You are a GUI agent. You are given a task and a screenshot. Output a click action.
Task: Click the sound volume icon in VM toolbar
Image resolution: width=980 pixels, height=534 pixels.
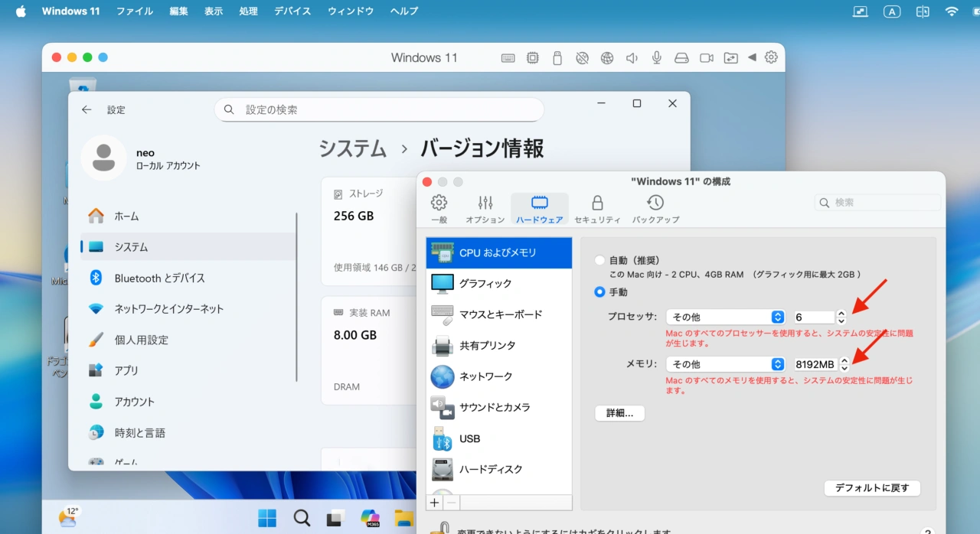pyautogui.click(x=632, y=57)
